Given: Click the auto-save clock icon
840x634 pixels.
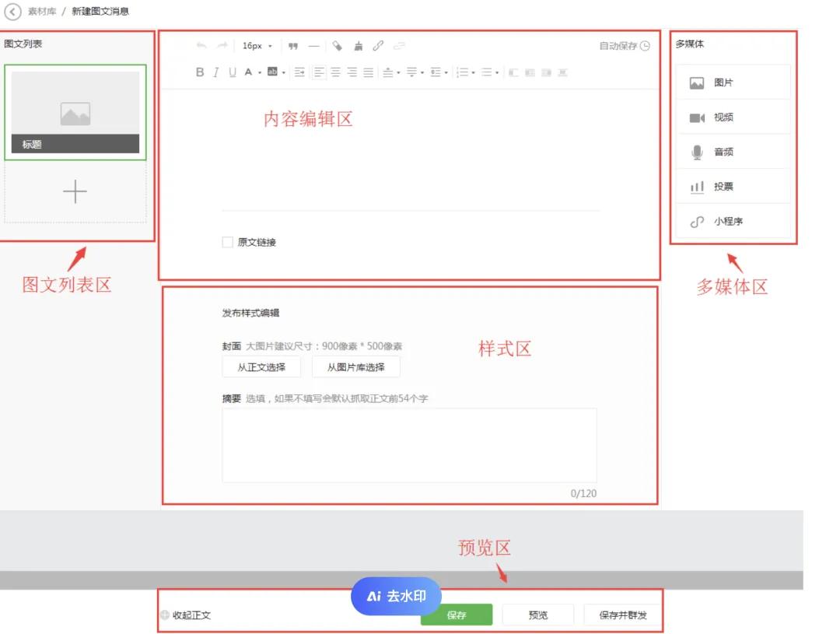Looking at the screenshot, I should (x=645, y=46).
